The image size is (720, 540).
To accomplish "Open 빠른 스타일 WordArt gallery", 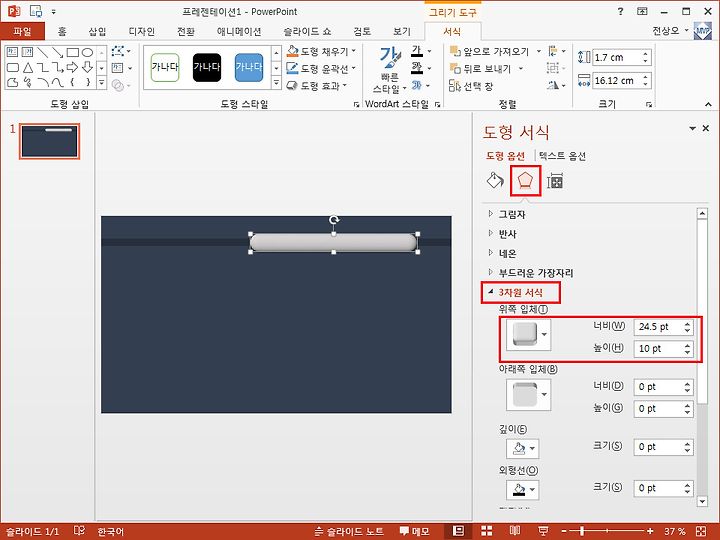I will click(390, 69).
